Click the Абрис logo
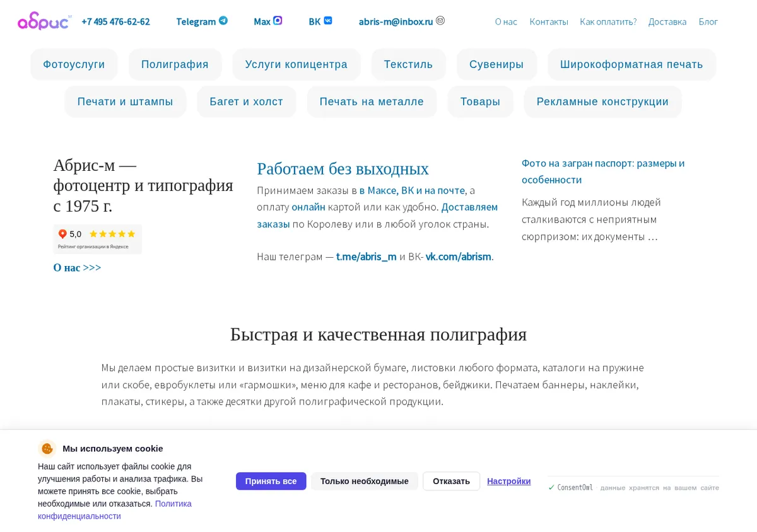 (x=44, y=21)
